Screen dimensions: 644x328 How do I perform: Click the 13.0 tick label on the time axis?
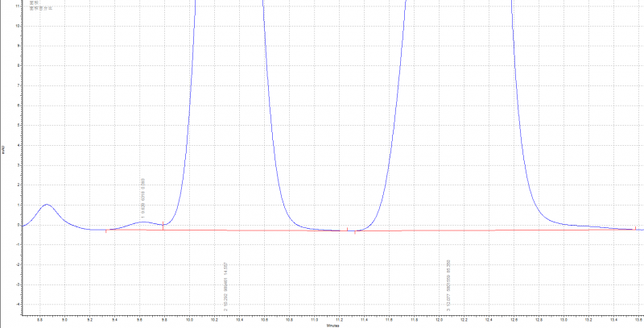[564, 319]
